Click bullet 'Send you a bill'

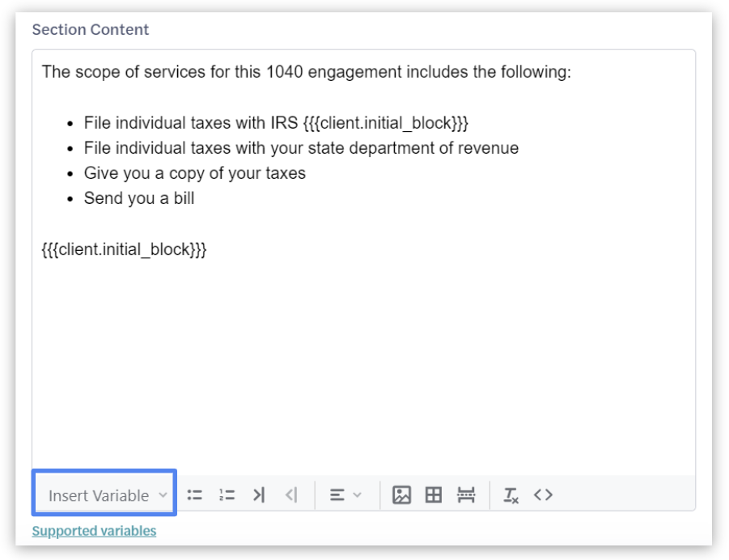point(138,198)
